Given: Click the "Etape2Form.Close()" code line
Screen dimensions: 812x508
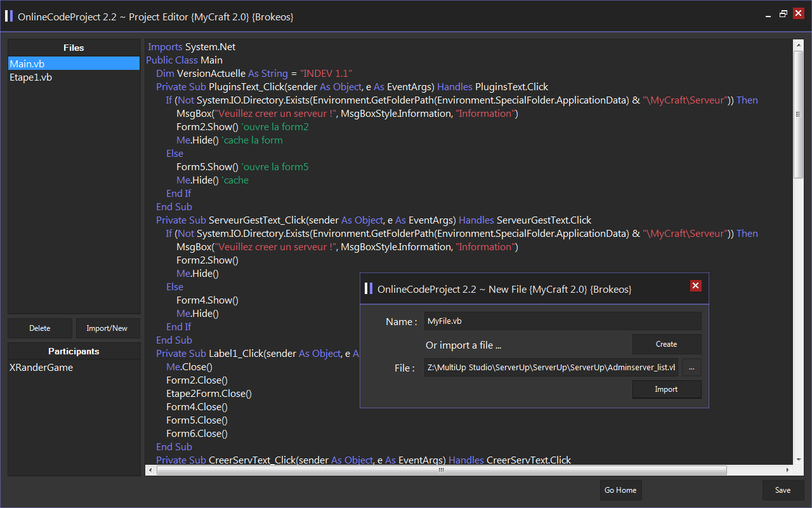Looking at the screenshot, I should (209, 393).
